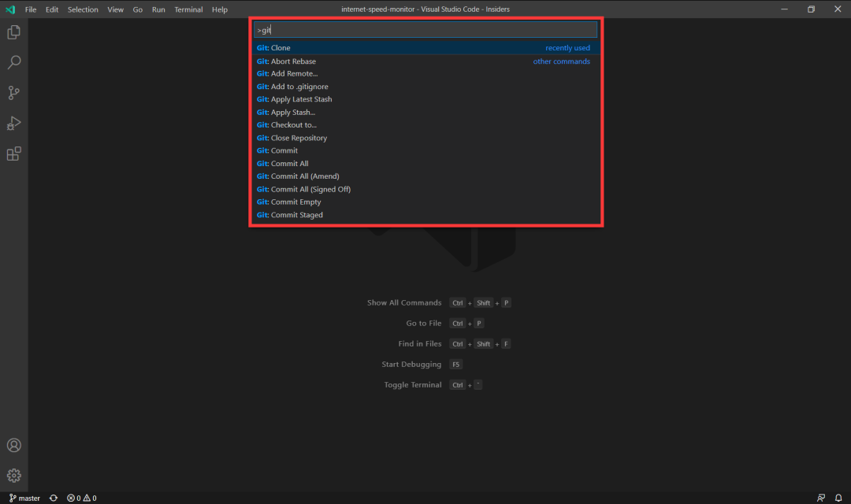Focus the command palette input field
The height and width of the screenshot is (504, 851).
pos(425,30)
